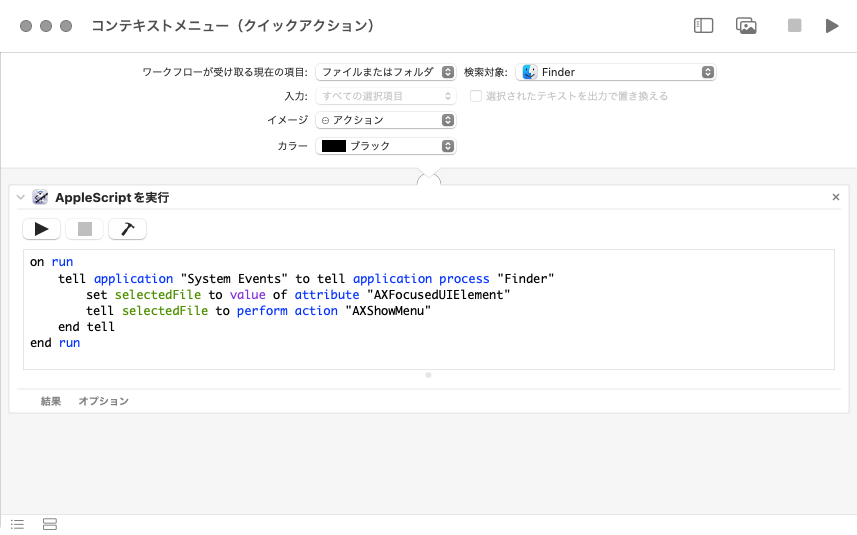The image size is (857, 535).
Task: Compile the script with the hammer icon
Action: [x=127, y=229]
